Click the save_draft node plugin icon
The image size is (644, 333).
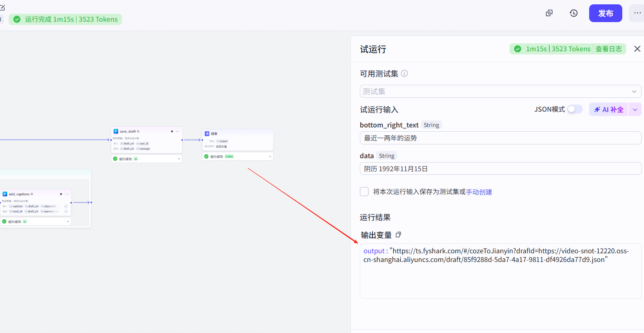pos(116,131)
